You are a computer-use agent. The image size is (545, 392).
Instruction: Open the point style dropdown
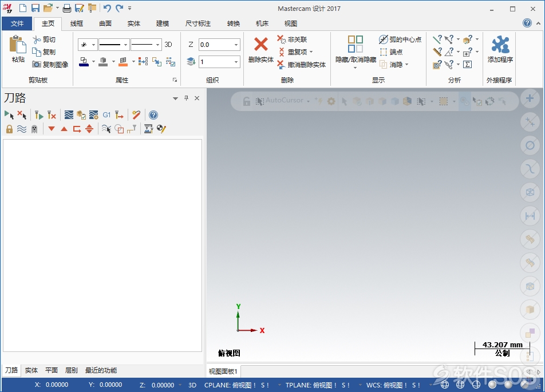pos(93,45)
